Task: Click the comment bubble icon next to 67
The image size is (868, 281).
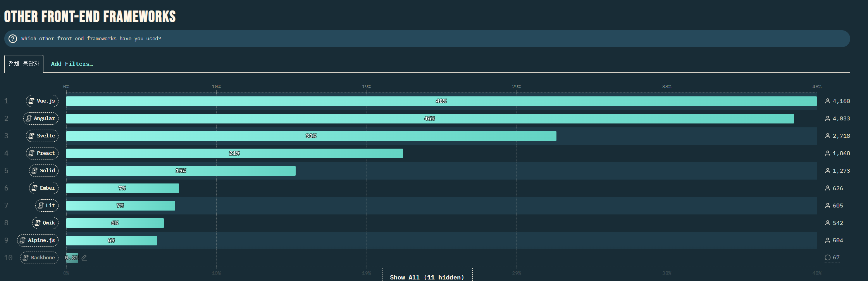Action: point(828,257)
